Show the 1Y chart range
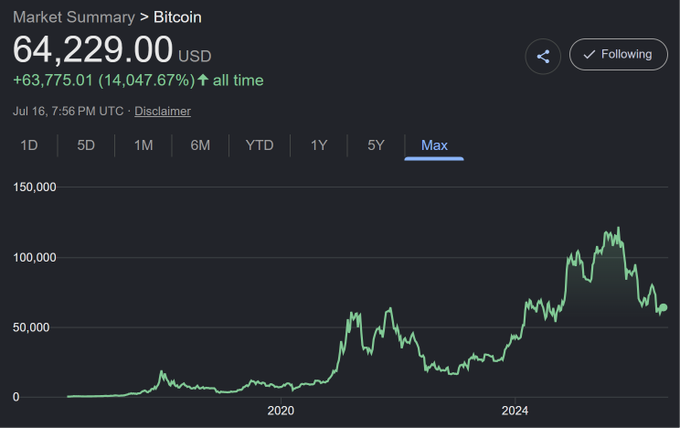Viewport: 680px width, 428px height. pos(319,145)
